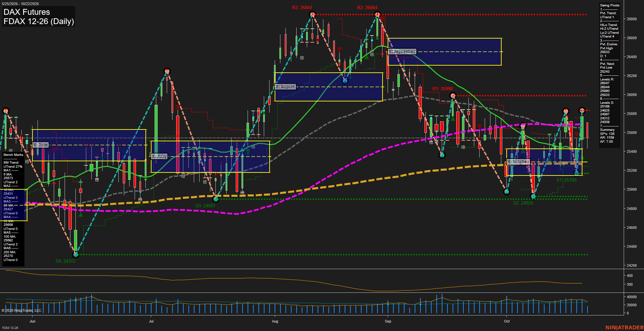Select the R1: 25990 resistance label

442,89
